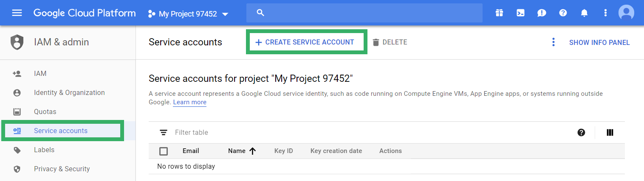644x181 pixels.
Task: Go to Identity & Organization page
Action: tap(69, 92)
